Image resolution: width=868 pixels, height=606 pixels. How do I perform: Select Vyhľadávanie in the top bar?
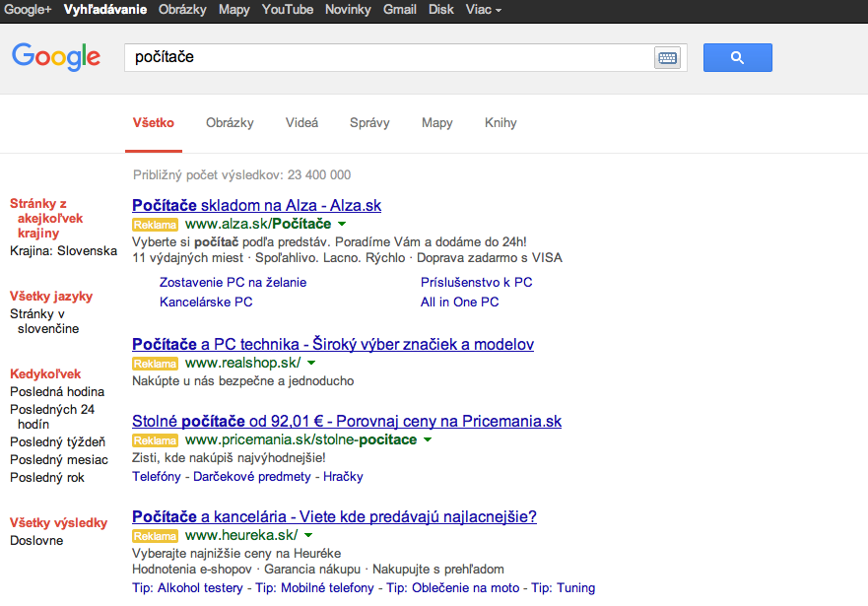[105, 10]
